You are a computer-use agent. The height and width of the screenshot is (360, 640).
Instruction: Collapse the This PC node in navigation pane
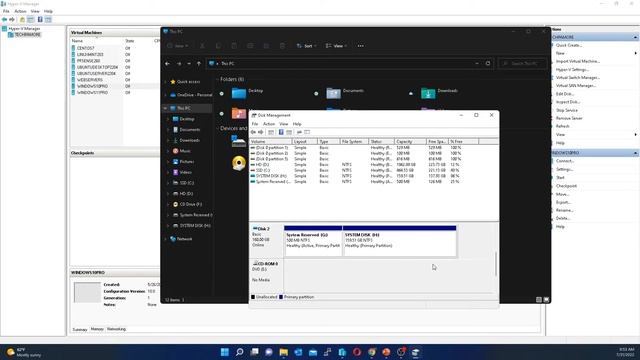(165, 108)
